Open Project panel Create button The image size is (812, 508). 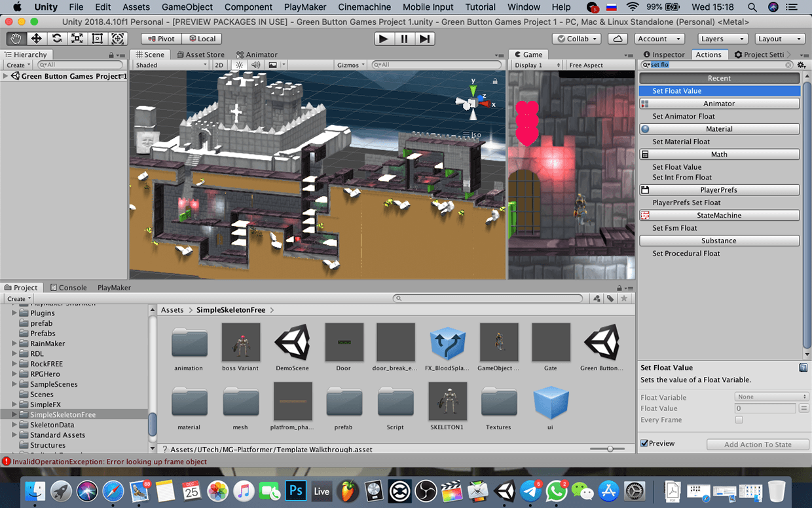[x=18, y=298]
